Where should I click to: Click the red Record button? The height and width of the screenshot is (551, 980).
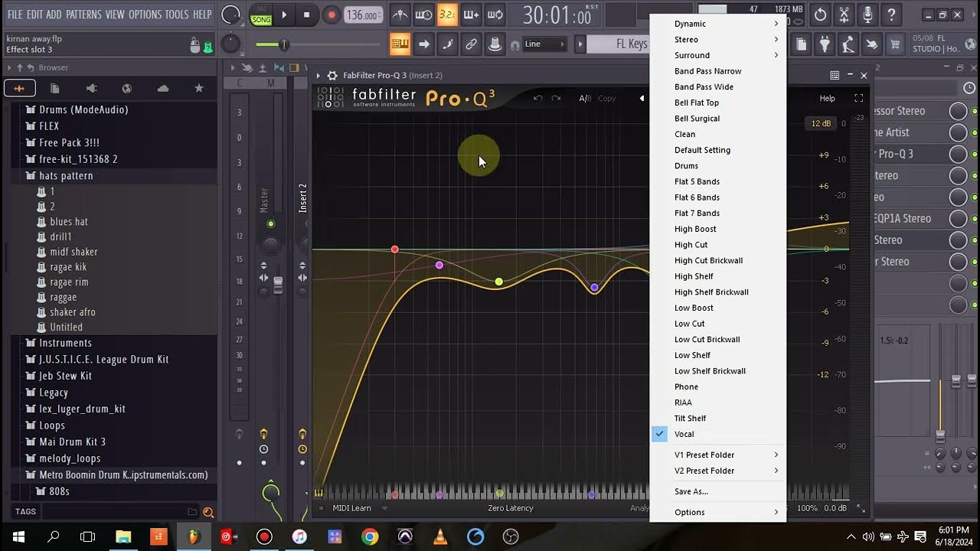(332, 15)
